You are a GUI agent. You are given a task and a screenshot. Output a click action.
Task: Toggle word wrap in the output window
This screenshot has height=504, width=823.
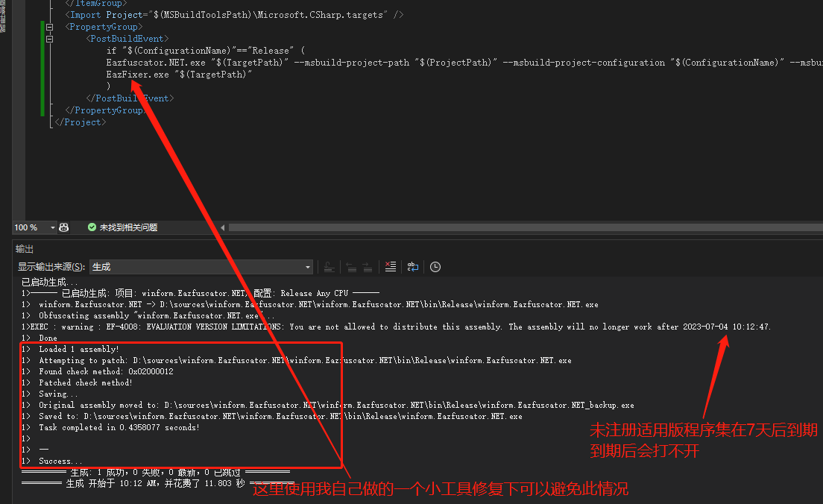click(x=413, y=267)
